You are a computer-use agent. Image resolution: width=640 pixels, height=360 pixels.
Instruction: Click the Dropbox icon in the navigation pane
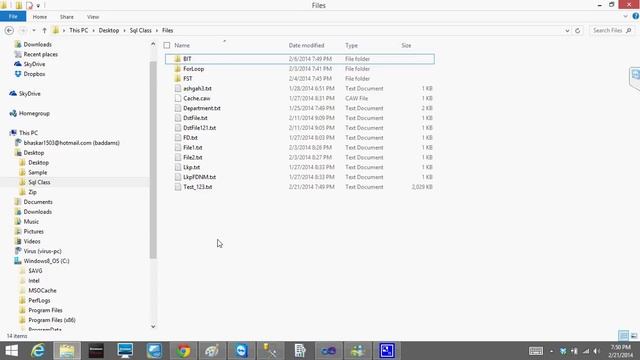pyautogui.click(x=18, y=74)
